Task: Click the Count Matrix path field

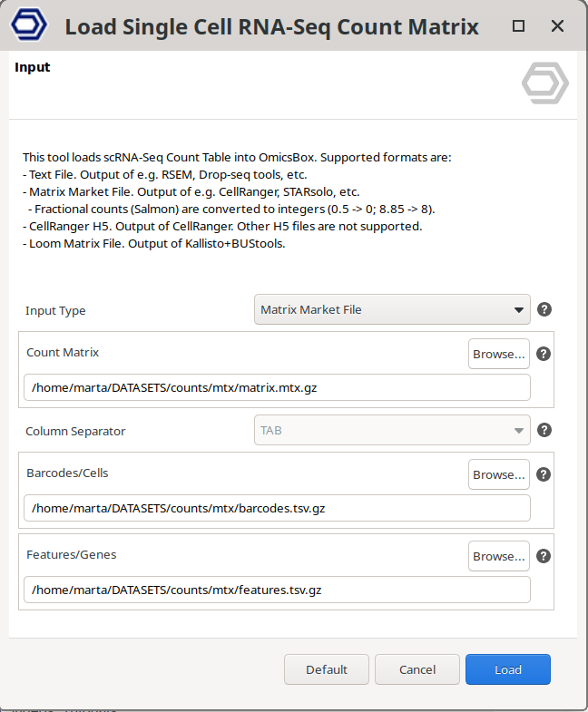Action: point(277,387)
